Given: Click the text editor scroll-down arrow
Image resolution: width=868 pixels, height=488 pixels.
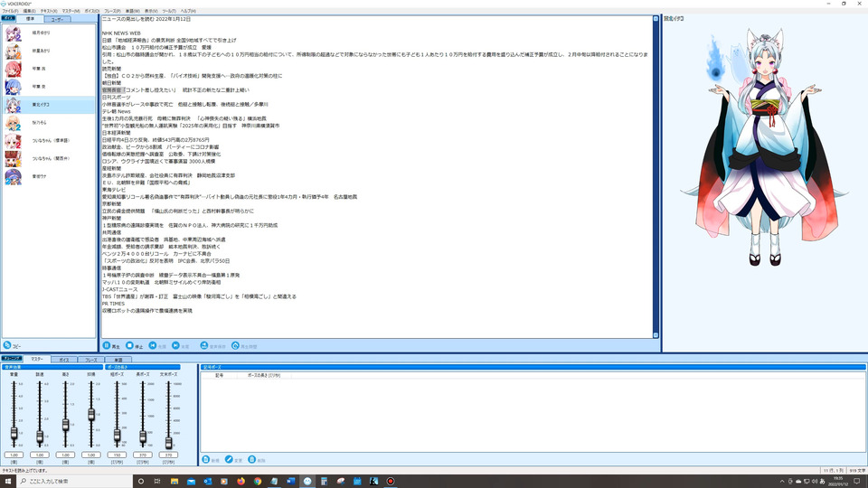Looking at the screenshot, I should tap(656, 335).
